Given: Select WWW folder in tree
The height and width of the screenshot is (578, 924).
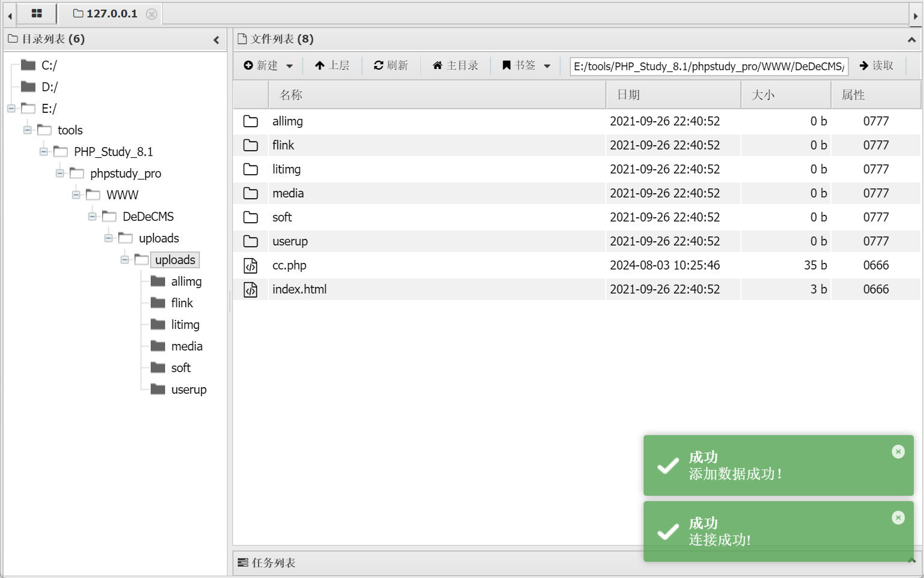Looking at the screenshot, I should tap(122, 195).
